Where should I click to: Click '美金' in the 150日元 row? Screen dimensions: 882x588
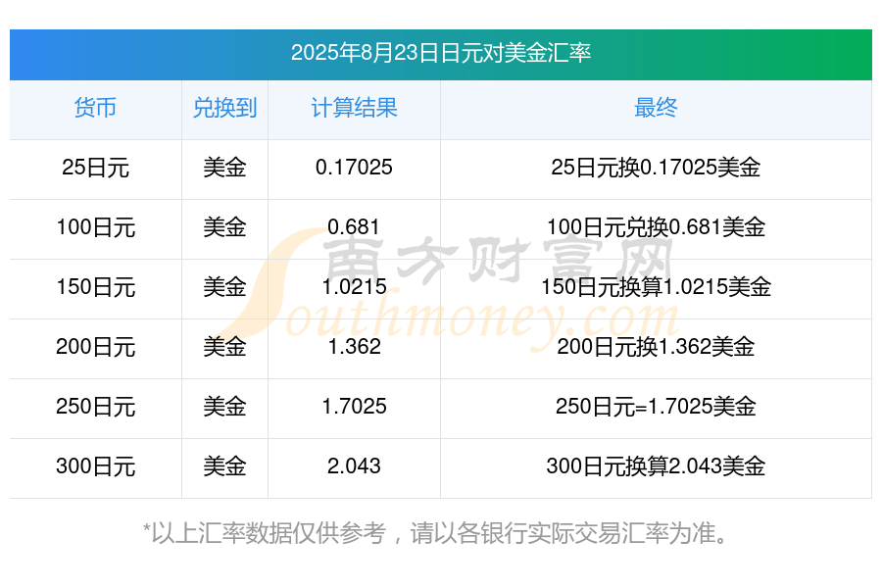224,287
